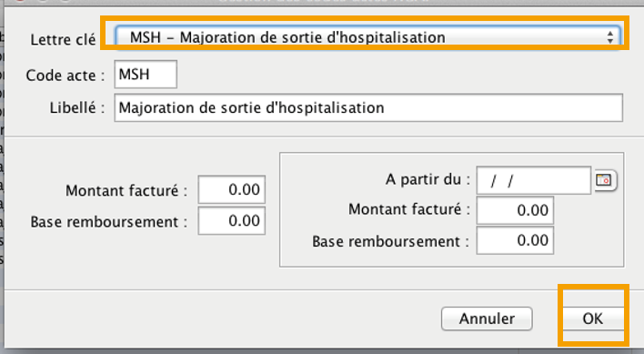Select the left Base remboursement amount field
This screenshot has height=354, width=644.
click(232, 221)
